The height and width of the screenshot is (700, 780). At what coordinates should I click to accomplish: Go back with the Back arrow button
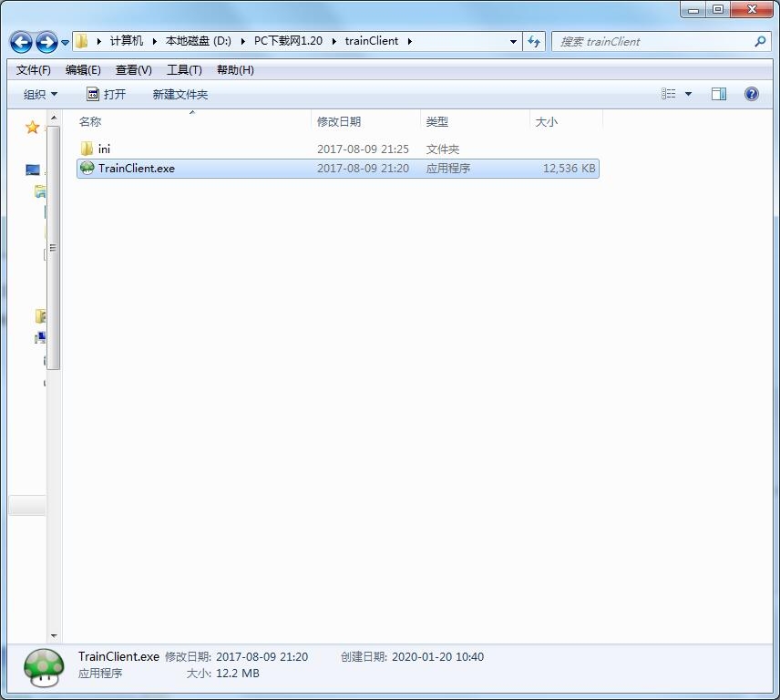(x=21, y=42)
